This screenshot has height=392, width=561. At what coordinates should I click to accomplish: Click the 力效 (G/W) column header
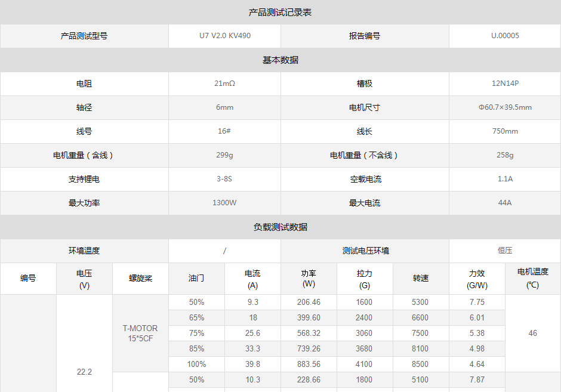coord(477,279)
